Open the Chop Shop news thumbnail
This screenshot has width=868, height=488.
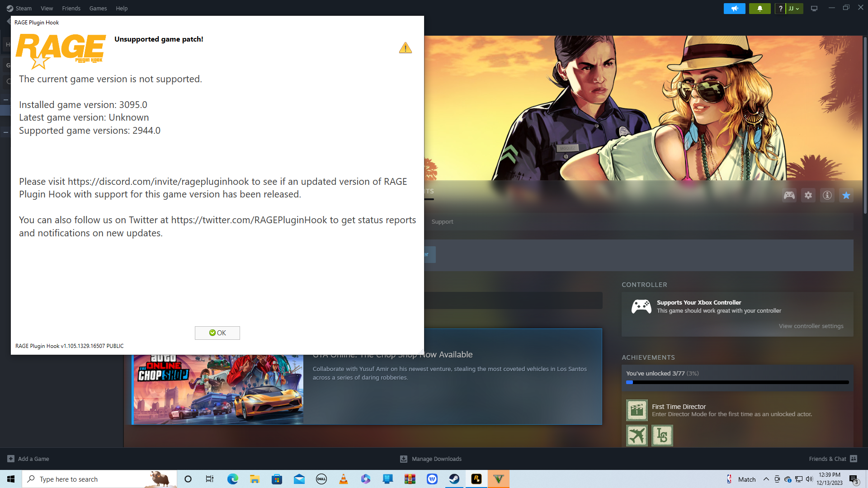coord(218,389)
